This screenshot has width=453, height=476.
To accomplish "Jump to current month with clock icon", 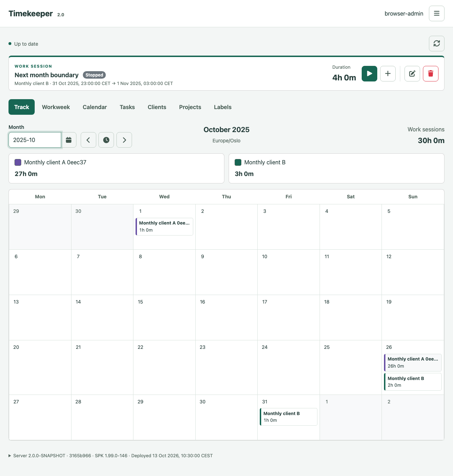I will point(106,140).
